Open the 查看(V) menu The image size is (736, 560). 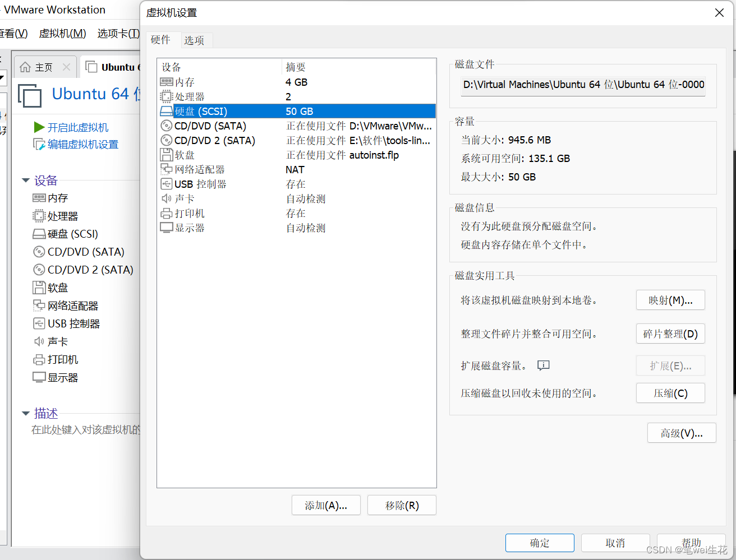pos(13,34)
